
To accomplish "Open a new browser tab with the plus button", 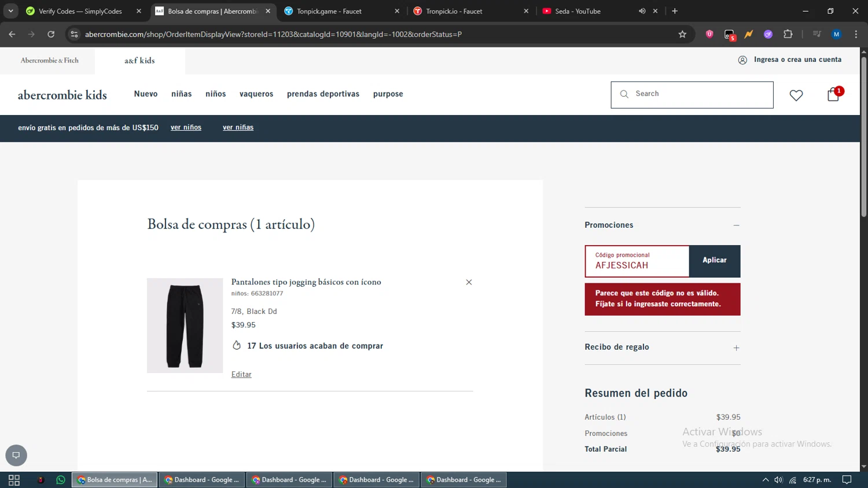I will pos(675,11).
